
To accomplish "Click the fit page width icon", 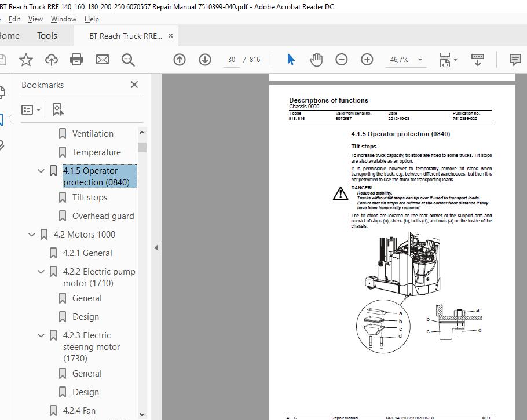I will (x=445, y=60).
